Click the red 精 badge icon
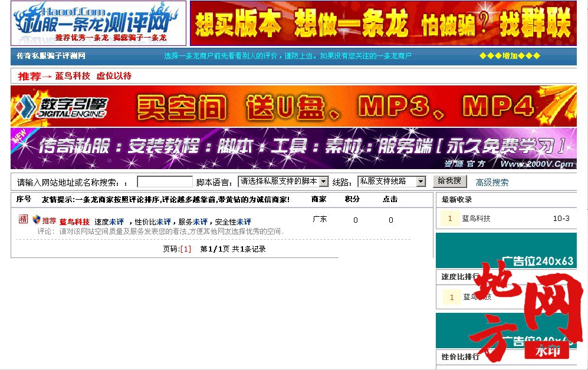This screenshot has height=370, width=588. (x=23, y=219)
